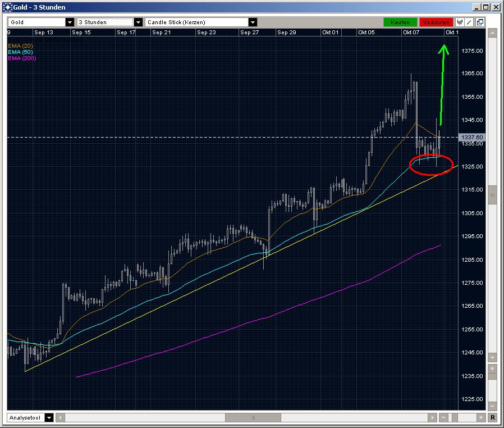Click the vertical scrollbar up arrow
This screenshot has width=504, height=428.
pyautogui.click(x=492, y=33)
